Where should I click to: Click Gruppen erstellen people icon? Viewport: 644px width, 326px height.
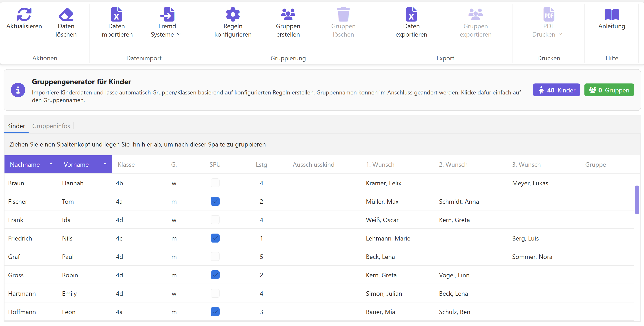pyautogui.click(x=288, y=14)
